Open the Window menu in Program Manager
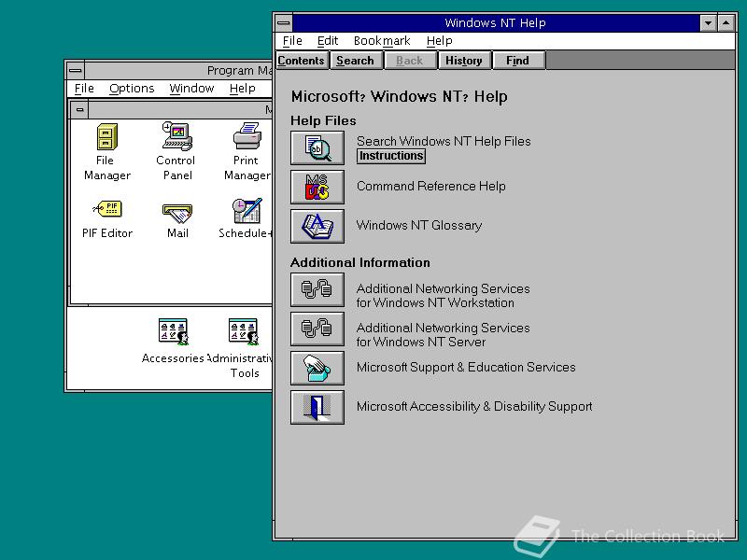The height and width of the screenshot is (560, 747). (x=191, y=89)
